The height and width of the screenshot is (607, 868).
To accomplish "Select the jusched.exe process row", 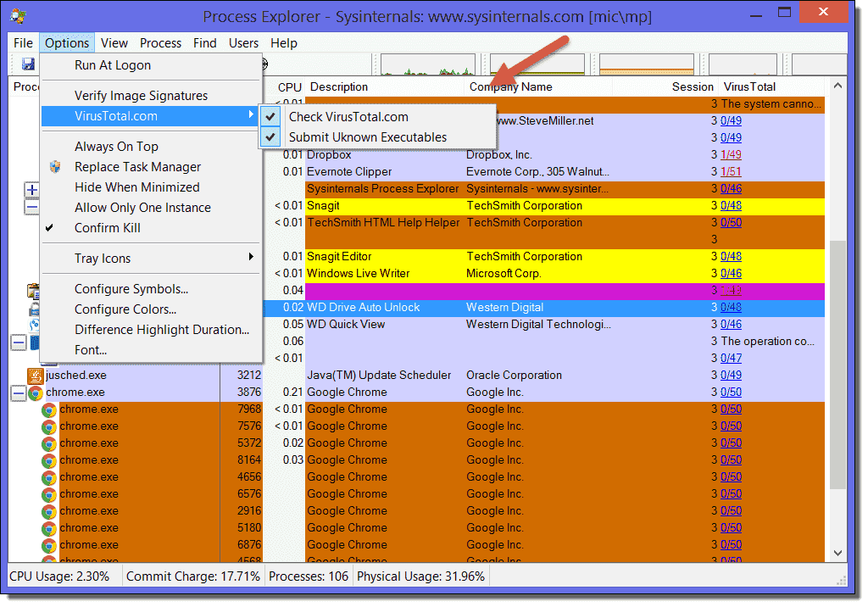I will click(x=416, y=376).
